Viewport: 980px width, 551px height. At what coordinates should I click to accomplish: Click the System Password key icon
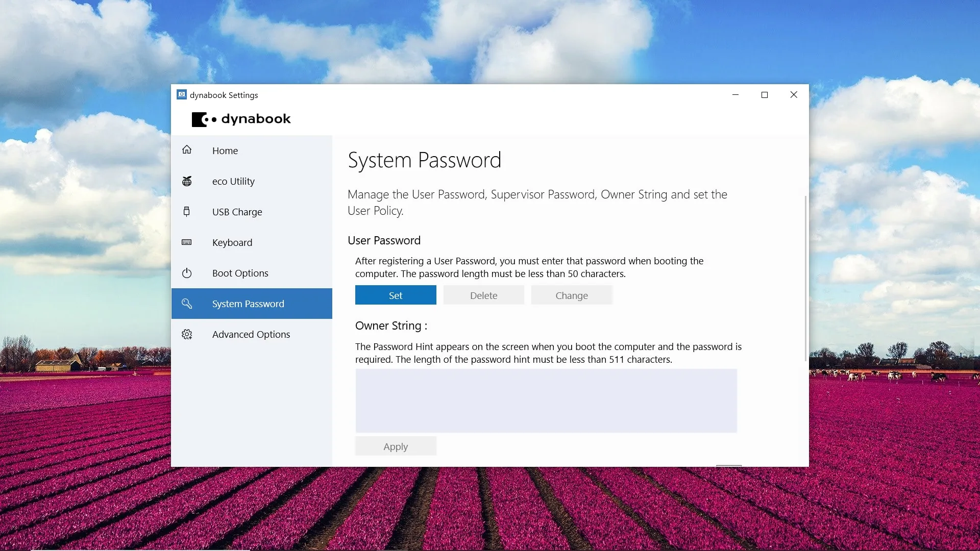[187, 304]
